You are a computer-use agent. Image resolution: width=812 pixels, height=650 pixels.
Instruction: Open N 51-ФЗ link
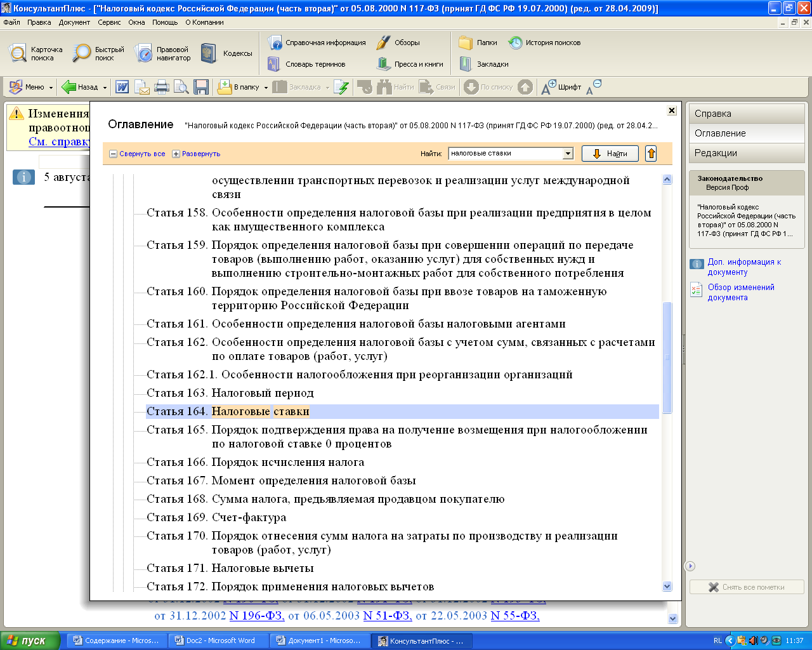388,616
